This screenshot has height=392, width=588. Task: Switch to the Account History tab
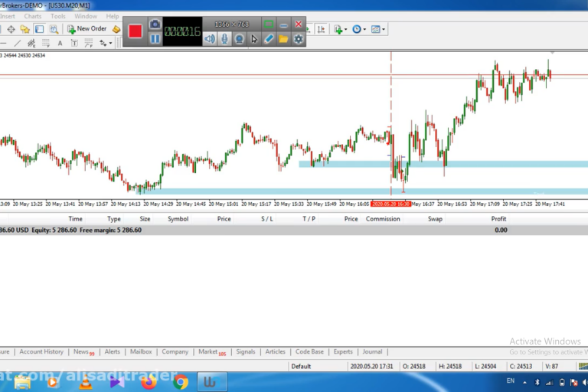[x=41, y=352]
